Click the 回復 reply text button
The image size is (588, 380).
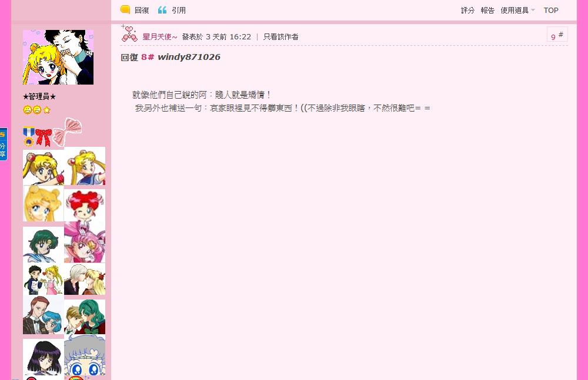[142, 11]
